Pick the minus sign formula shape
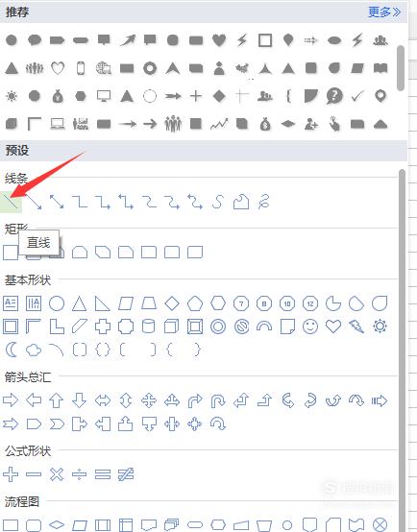The height and width of the screenshot is (532, 417). tap(34, 474)
